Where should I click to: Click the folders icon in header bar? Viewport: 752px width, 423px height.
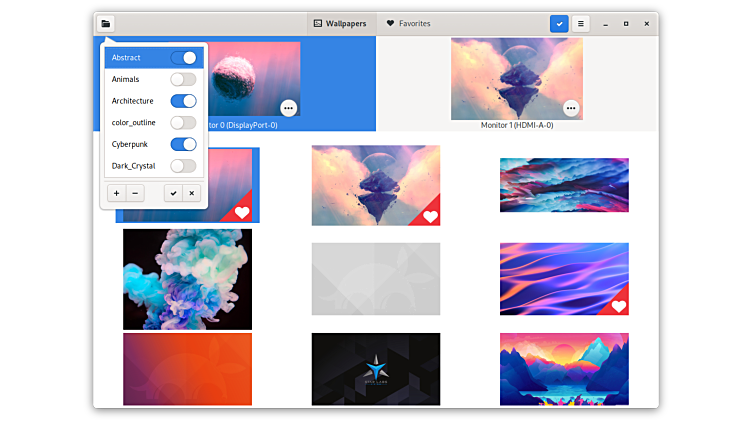tap(106, 23)
